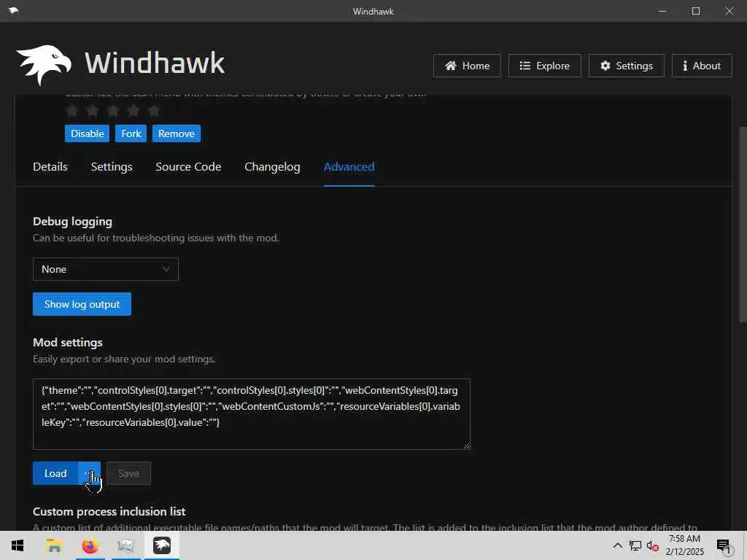Disable the current mod
Image resolution: width=747 pixels, height=560 pixels.
tap(88, 133)
